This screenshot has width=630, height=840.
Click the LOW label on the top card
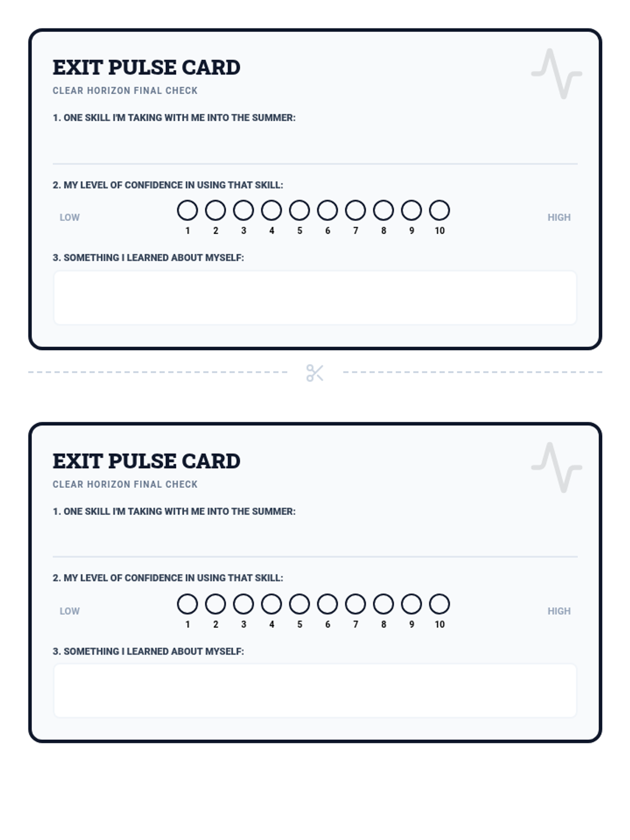coord(69,217)
